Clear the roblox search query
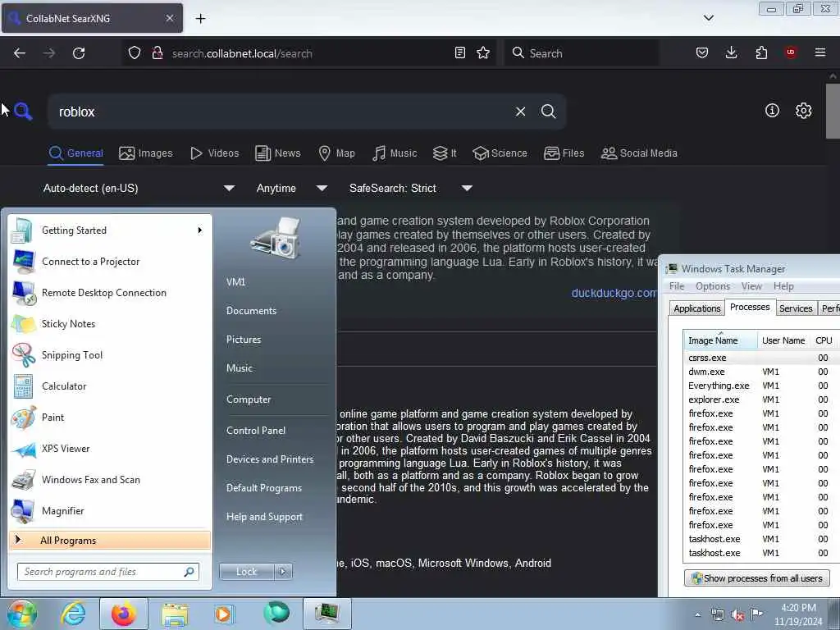Screen dimensions: 840x630 coord(520,112)
